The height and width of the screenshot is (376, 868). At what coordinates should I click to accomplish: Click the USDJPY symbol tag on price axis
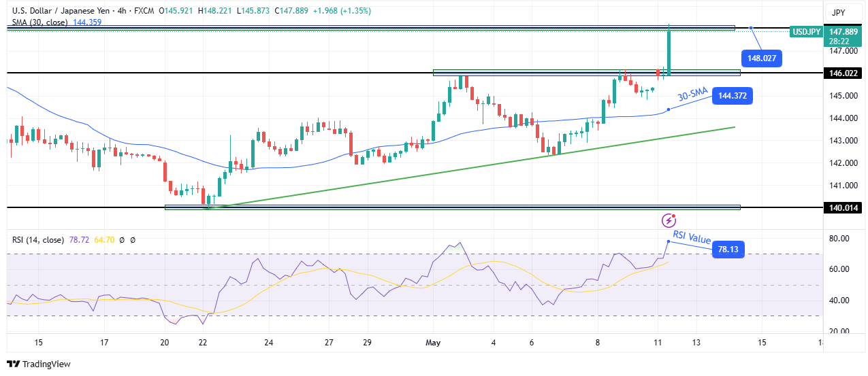(x=805, y=31)
